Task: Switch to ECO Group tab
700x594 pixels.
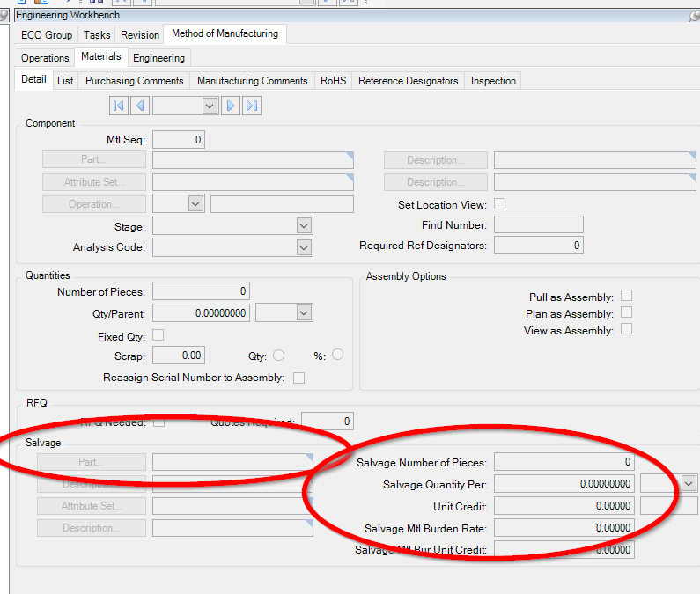Action: pos(47,35)
